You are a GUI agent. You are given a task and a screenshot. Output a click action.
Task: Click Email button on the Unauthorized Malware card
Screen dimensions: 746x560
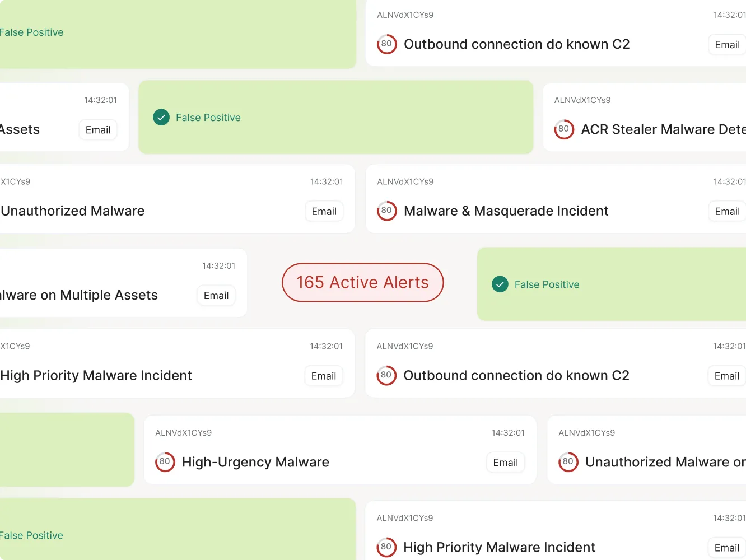(324, 211)
